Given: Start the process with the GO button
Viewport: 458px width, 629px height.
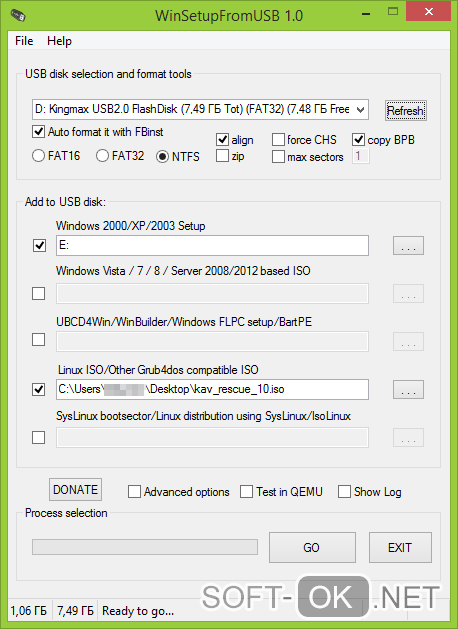Looking at the screenshot, I should pyautogui.click(x=312, y=548).
